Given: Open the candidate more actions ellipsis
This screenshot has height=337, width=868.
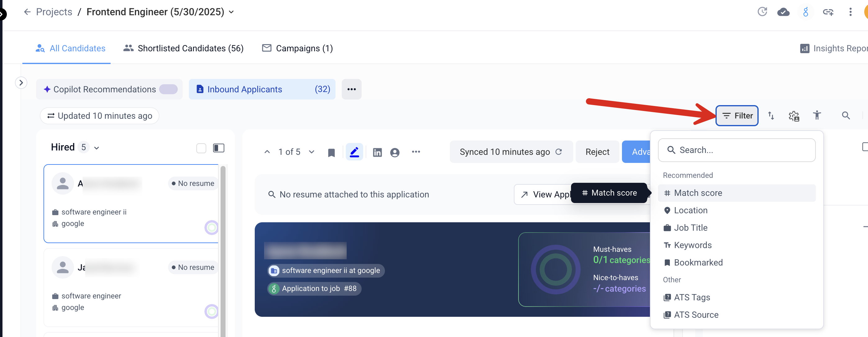Looking at the screenshot, I should 416,152.
